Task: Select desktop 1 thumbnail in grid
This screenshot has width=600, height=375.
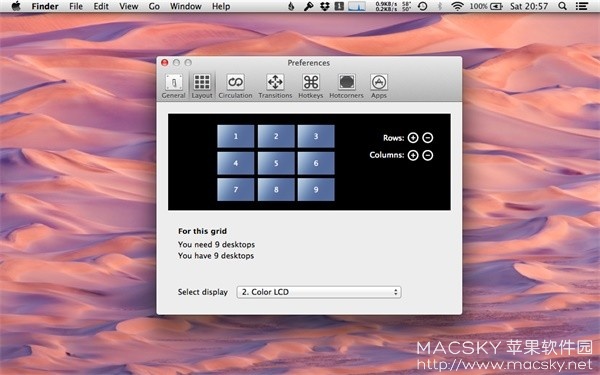Action: [236, 136]
